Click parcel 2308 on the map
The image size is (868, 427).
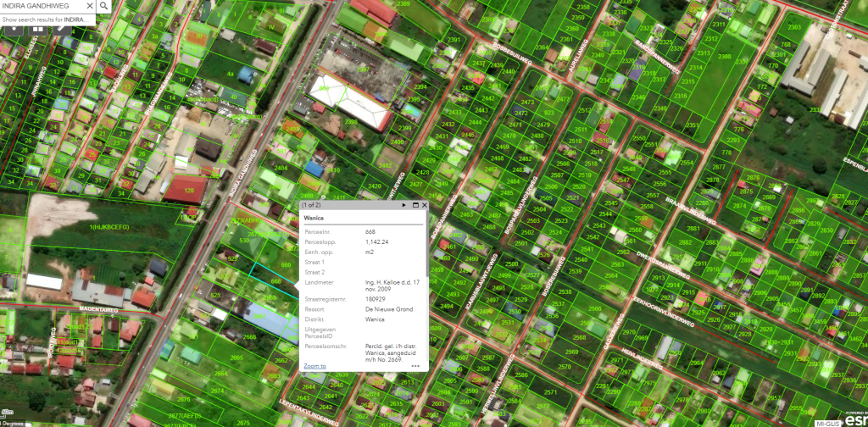(x=725, y=57)
